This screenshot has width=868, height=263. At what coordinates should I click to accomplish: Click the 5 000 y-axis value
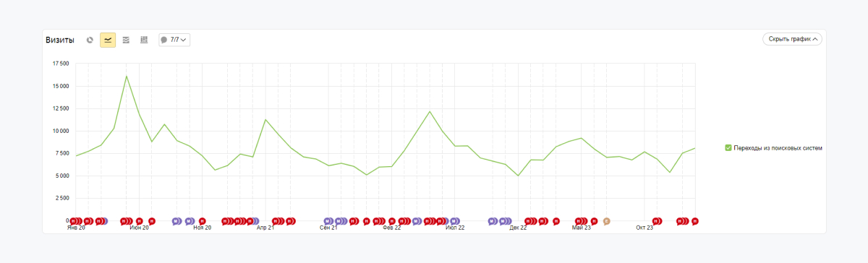[x=62, y=176]
